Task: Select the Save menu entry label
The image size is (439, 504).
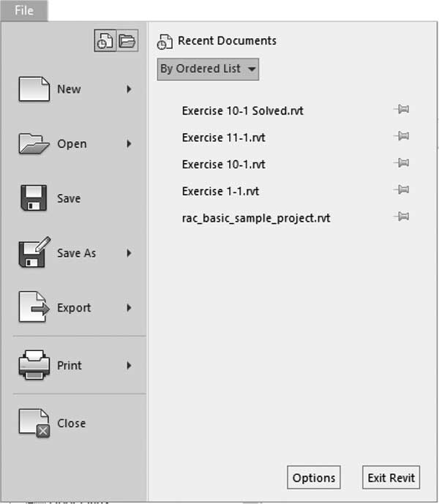Action: [x=69, y=198]
